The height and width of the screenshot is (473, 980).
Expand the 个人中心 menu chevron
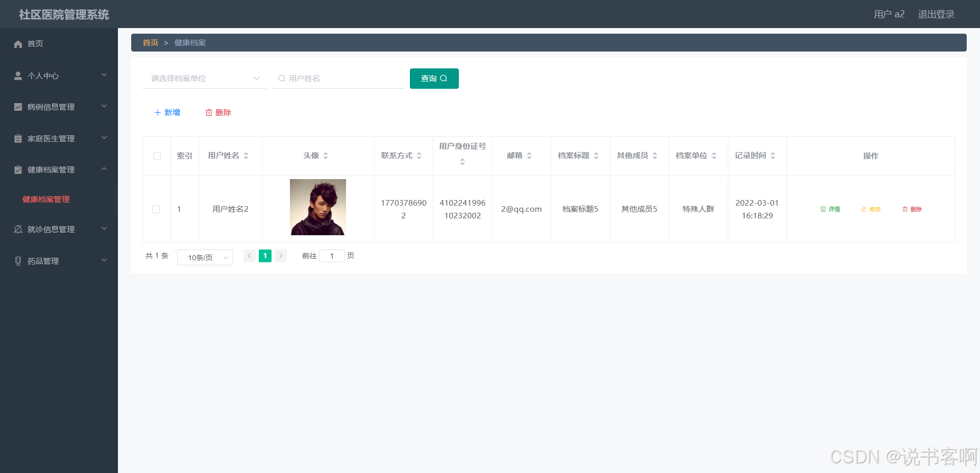[104, 75]
